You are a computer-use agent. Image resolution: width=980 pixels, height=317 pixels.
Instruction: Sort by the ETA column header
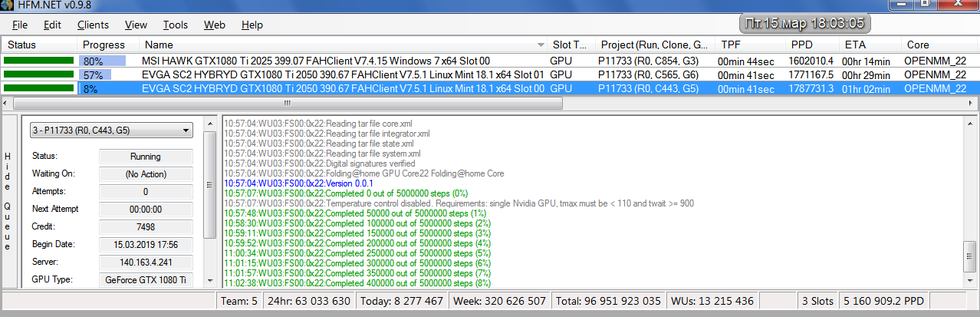pyautogui.click(x=870, y=45)
